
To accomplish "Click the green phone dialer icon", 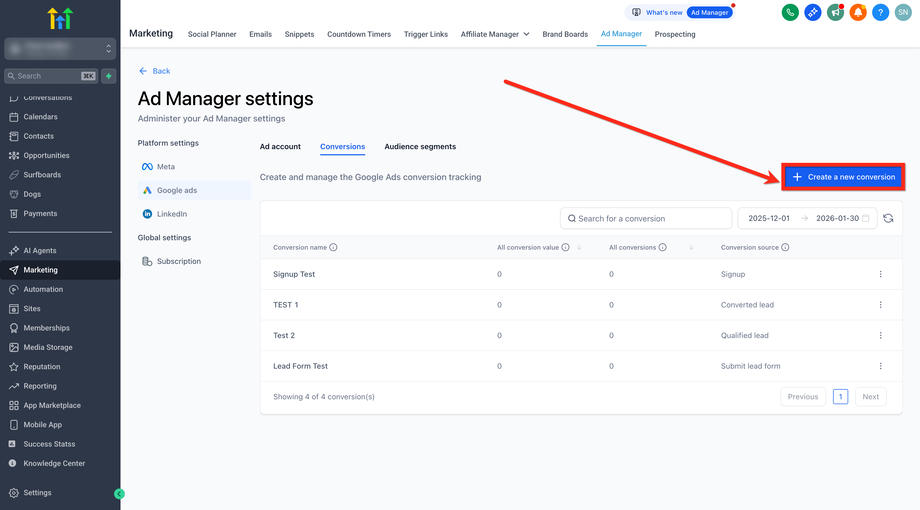I will point(790,12).
